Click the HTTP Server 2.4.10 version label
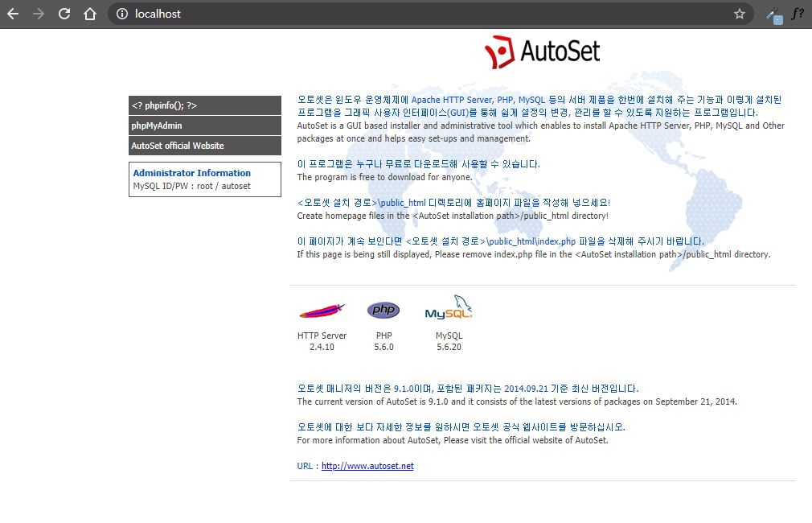Image resolution: width=812 pixels, height=523 pixels. pos(322,341)
